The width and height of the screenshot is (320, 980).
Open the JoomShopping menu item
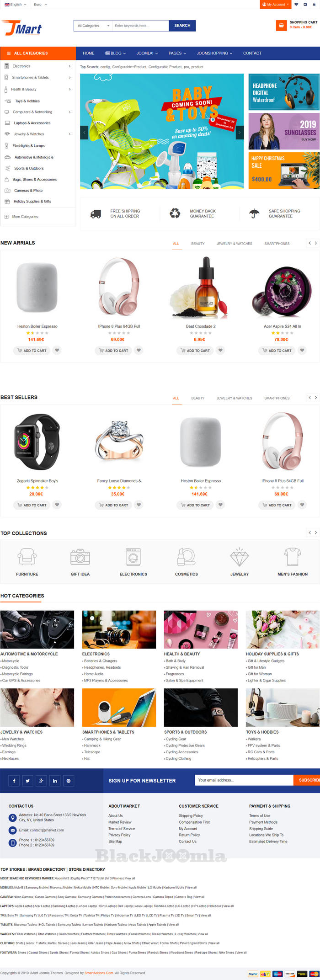click(214, 53)
